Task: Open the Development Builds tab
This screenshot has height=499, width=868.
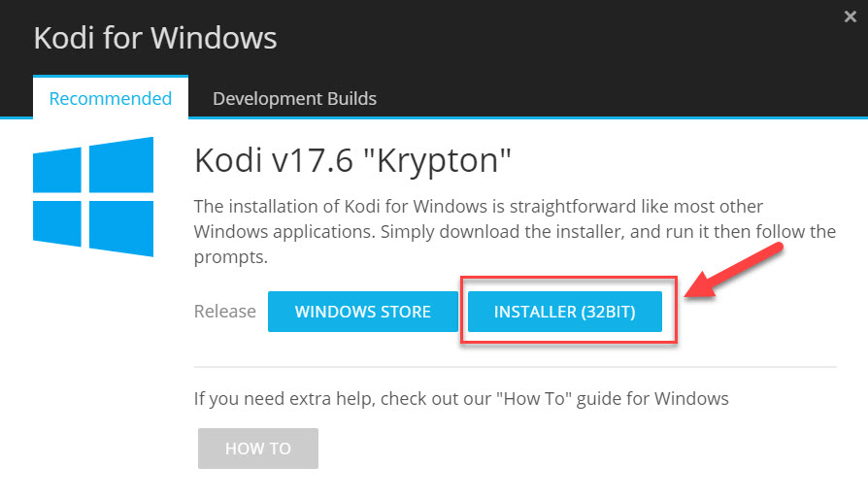Action: [x=294, y=98]
